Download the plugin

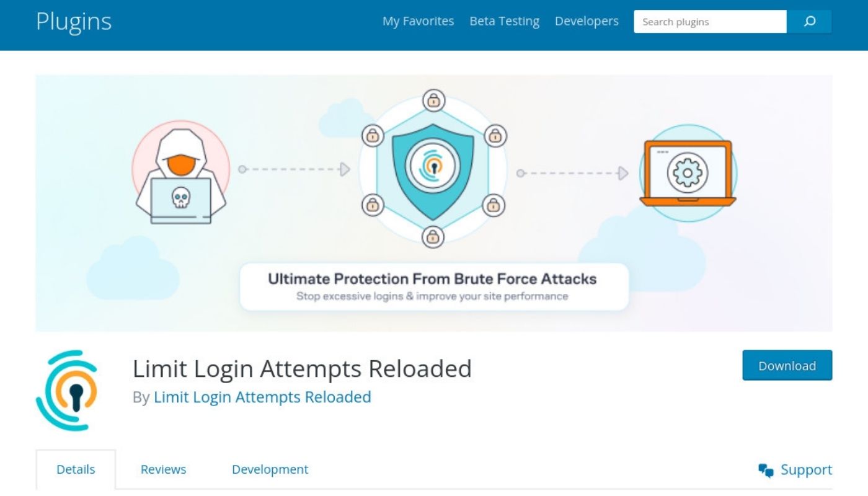pyautogui.click(x=787, y=365)
